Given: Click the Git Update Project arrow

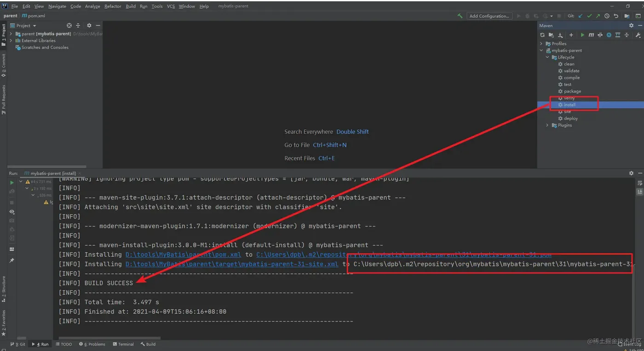Looking at the screenshot, I should (x=581, y=16).
